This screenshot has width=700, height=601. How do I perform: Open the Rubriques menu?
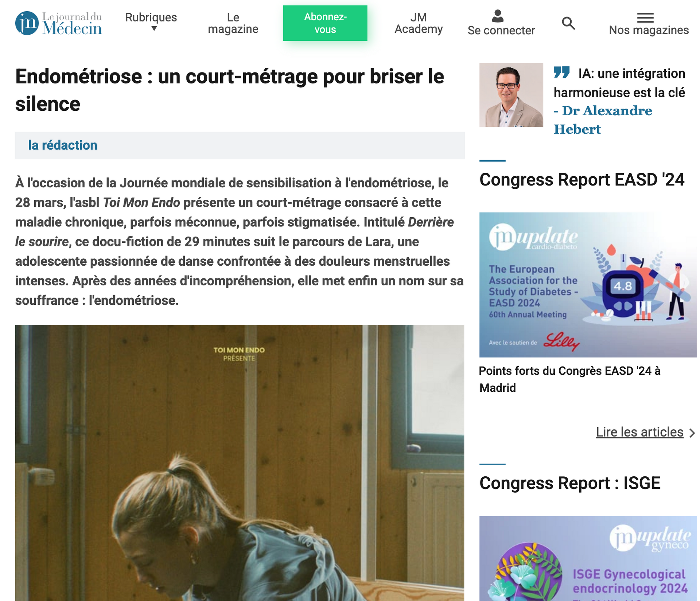coord(151,17)
